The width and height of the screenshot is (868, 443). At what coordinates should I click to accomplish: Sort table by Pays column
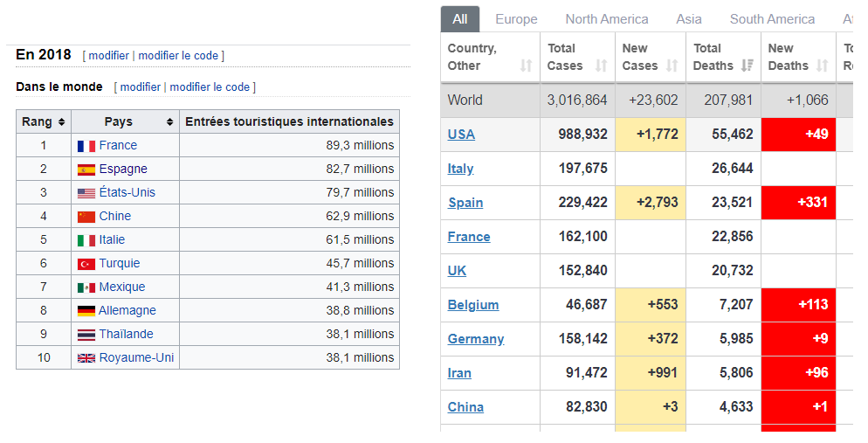click(x=169, y=122)
